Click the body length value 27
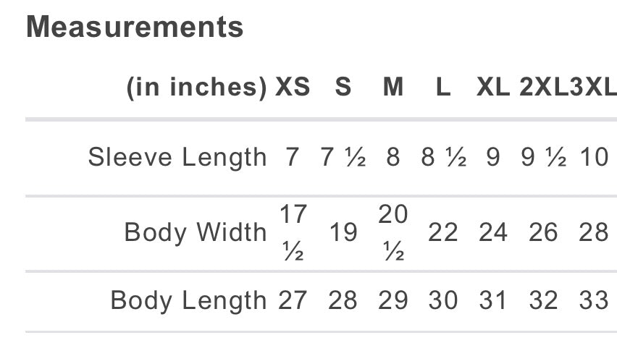This screenshot has height=364, width=617. click(293, 300)
